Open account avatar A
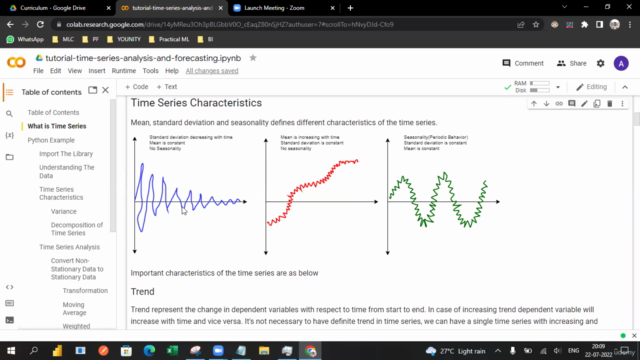 [621, 63]
